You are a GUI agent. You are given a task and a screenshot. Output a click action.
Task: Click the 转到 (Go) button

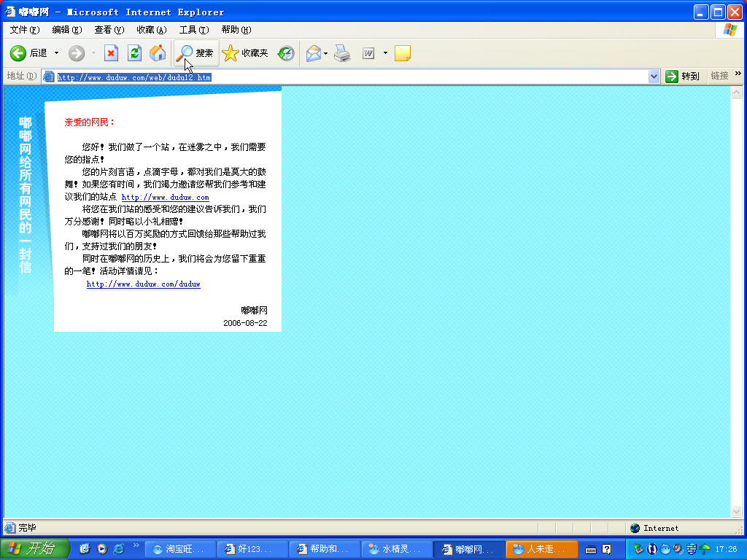tap(682, 76)
